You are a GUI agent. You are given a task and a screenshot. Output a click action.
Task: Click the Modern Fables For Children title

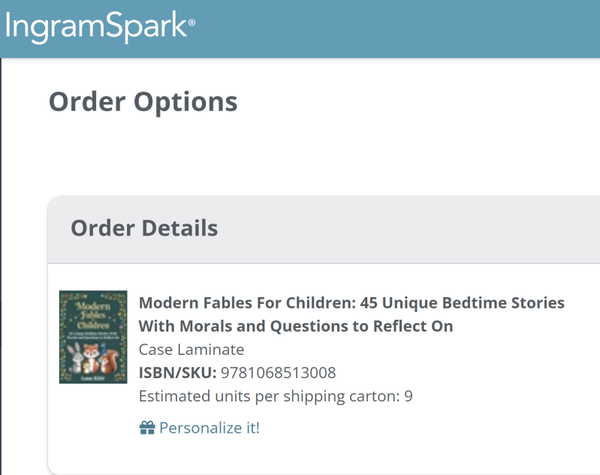351,302
